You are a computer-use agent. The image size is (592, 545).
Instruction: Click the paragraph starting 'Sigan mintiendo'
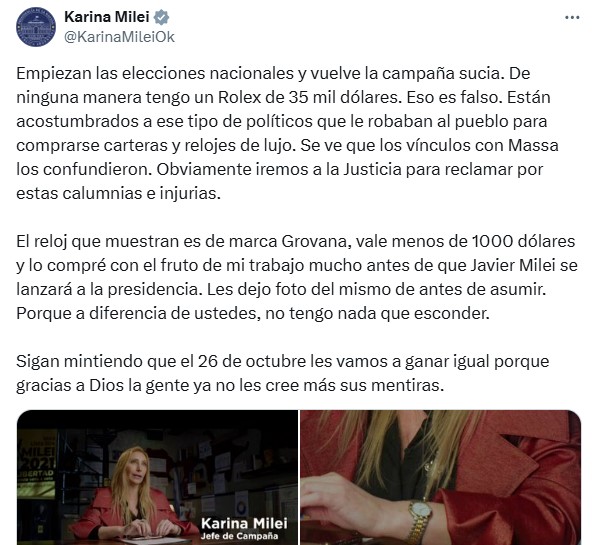pyautogui.click(x=282, y=373)
